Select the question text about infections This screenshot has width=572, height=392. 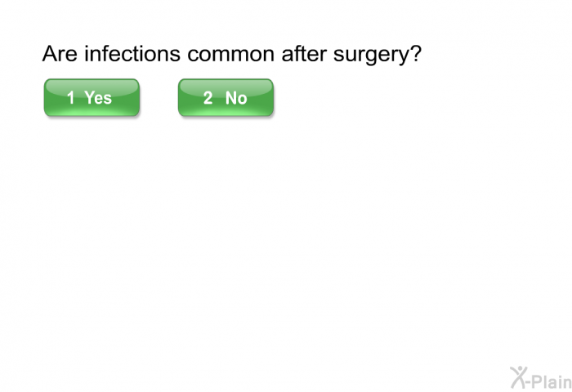(x=231, y=55)
